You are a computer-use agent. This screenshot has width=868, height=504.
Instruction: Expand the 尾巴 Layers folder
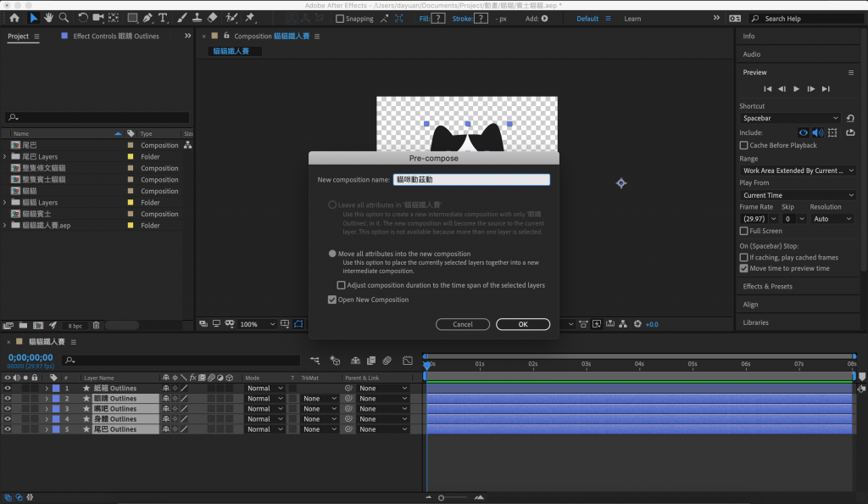[5, 157]
